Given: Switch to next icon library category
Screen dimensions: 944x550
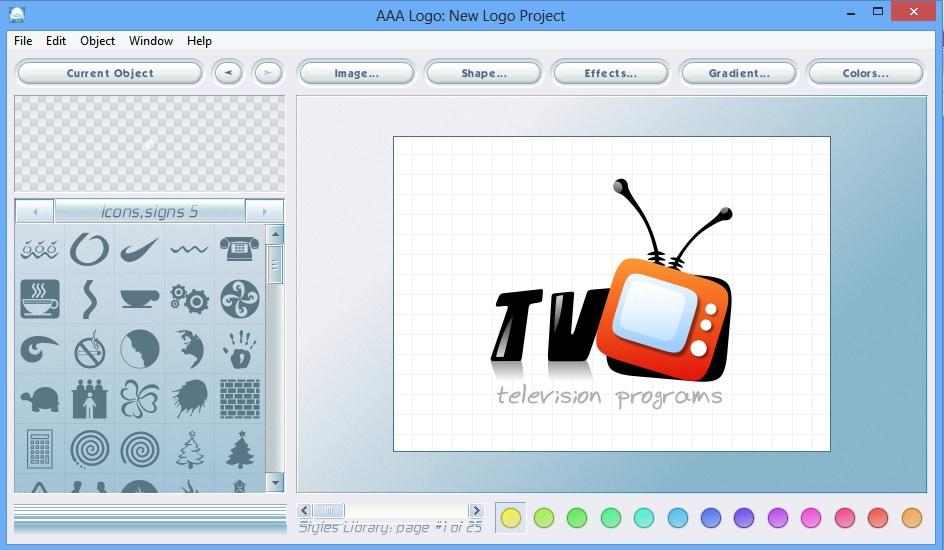Looking at the screenshot, I should pyautogui.click(x=264, y=211).
